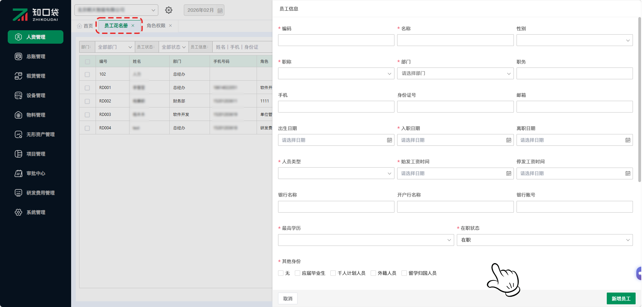644x307 pixels.
Task: Open the 人资管理 sidebar module
Action: 36,37
